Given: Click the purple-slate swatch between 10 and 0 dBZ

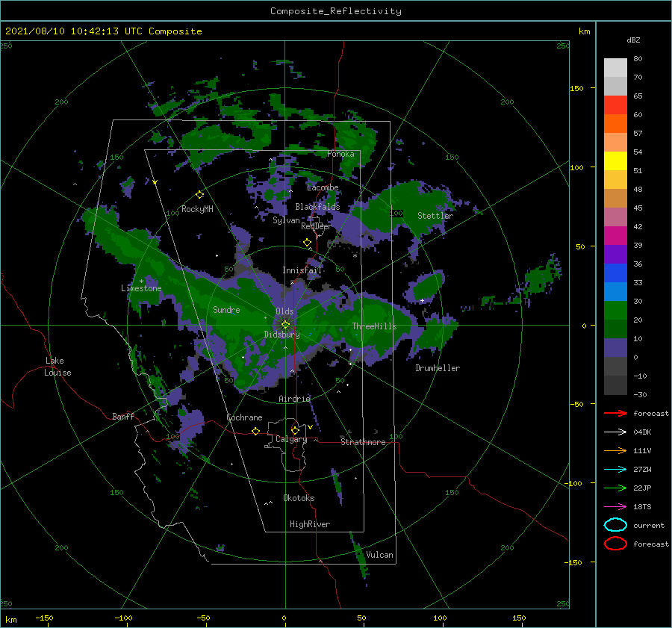Looking at the screenshot, I should tap(615, 347).
